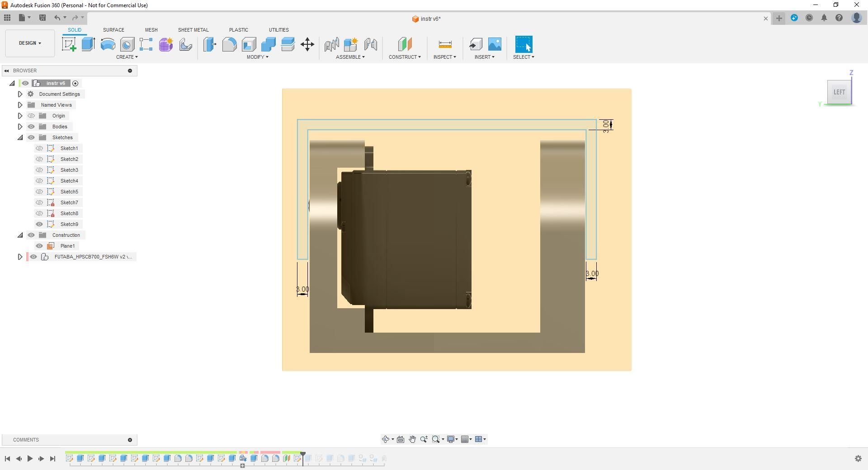The height and width of the screenshot is (470, 868).
Task: Switch to the SURFACE tab
Action: pos(113,30)
